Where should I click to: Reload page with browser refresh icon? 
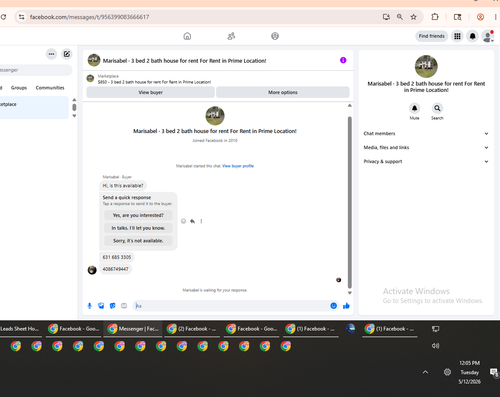[3, 17]
